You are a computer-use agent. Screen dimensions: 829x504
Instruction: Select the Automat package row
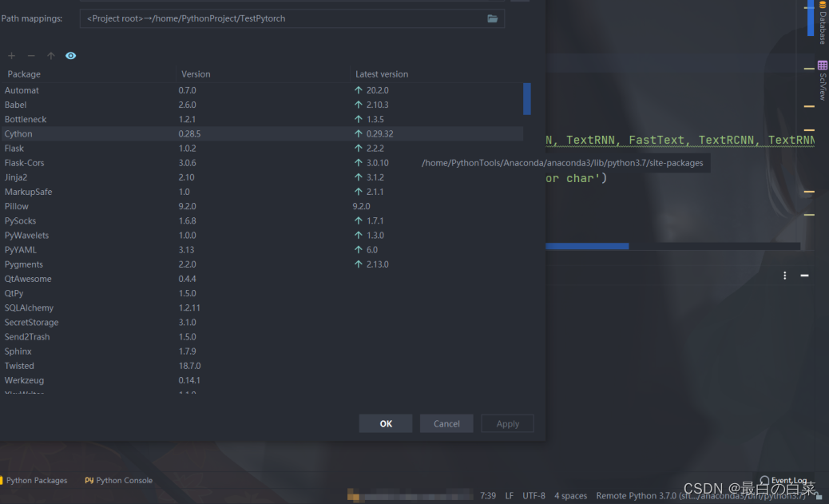coord(262,90)
